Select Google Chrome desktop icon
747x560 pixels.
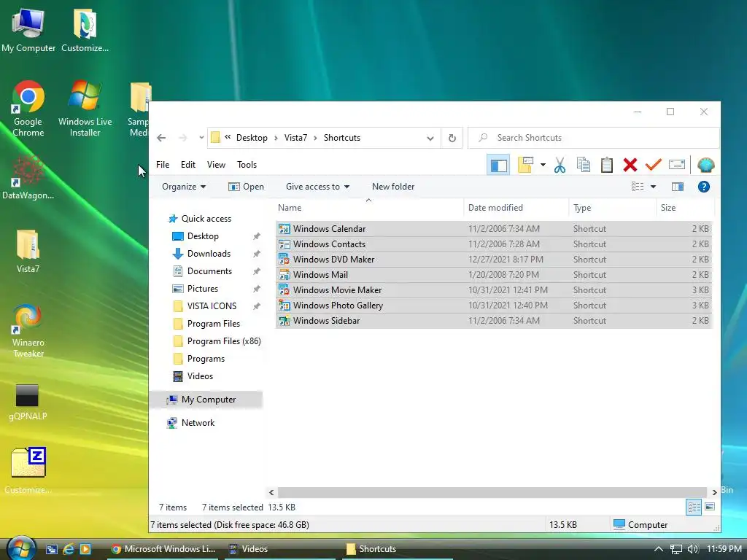pyautogui.click(x=28, y=109)
